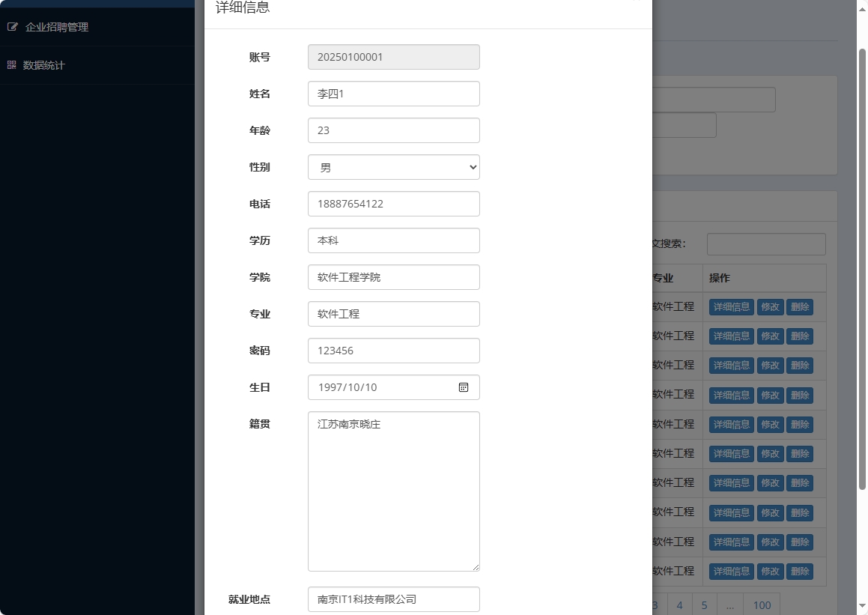Open 企业招聘管理 in the sidebar
The width and height of the screenshot is (868, 615).
56,25
